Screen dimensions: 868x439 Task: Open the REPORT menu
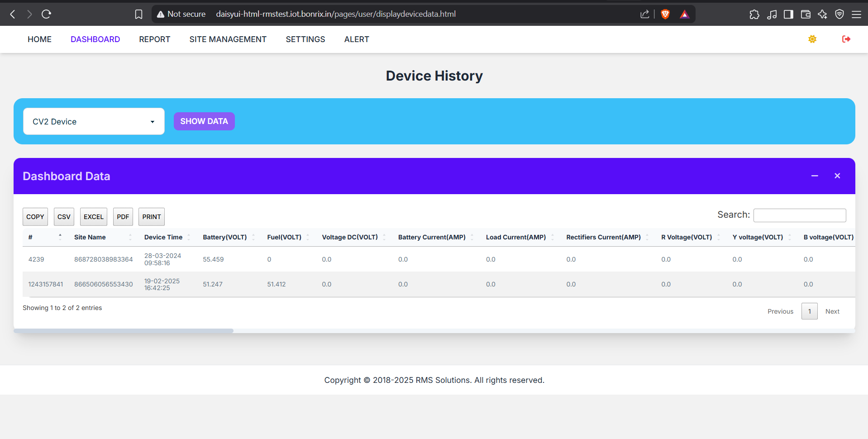(x=154, y=39)
